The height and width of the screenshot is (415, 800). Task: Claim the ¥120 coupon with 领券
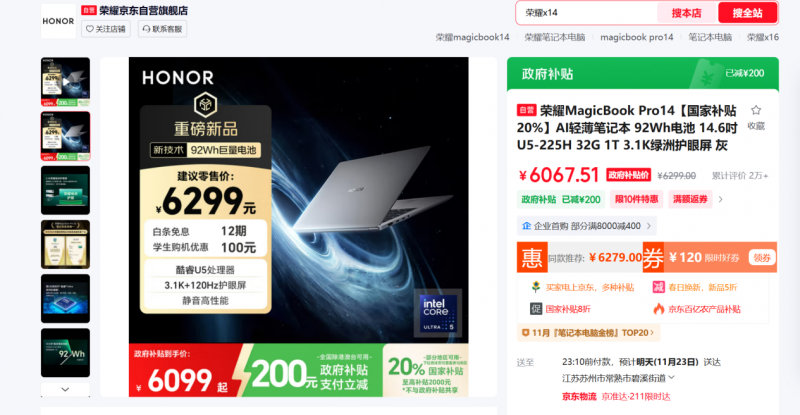(x=762, y=258)
